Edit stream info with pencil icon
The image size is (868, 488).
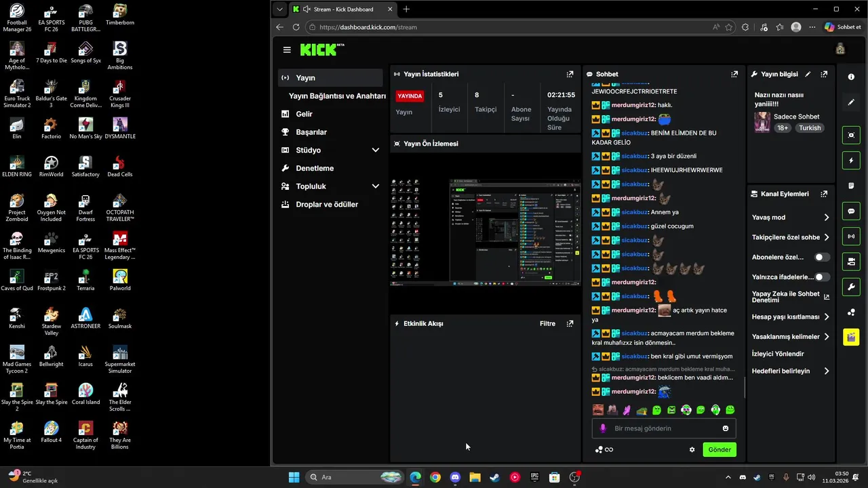pyautogui.click(x=808, y=74)
